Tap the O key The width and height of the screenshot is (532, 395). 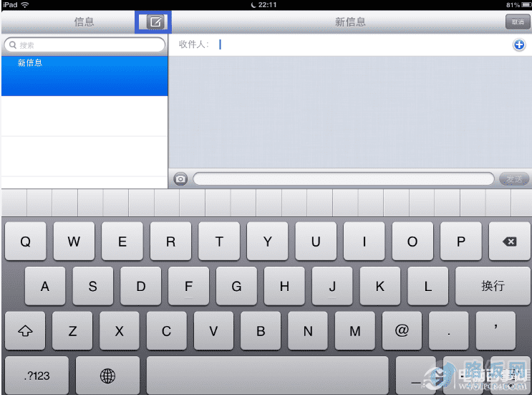pyautogui.click(x=412, y=242)
